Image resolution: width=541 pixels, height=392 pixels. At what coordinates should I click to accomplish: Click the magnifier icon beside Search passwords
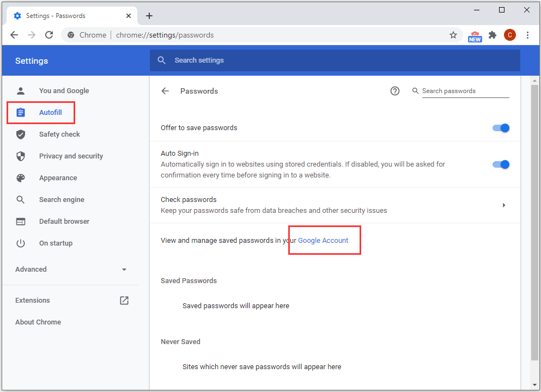point(415,91)
